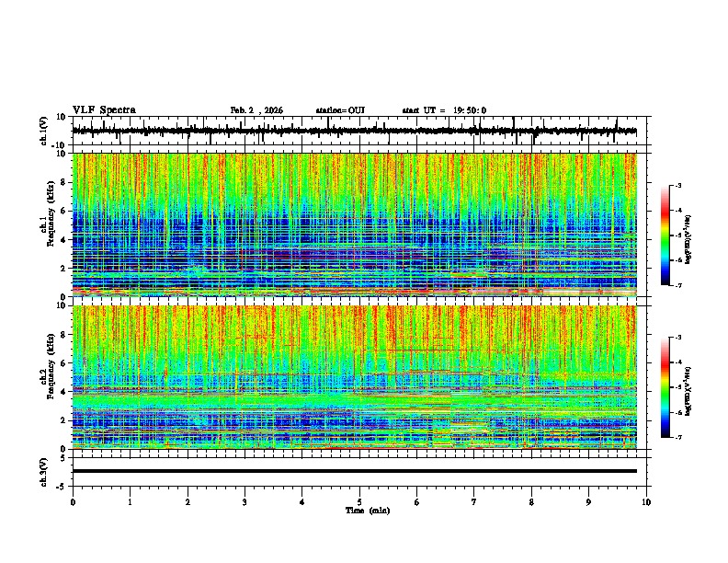Click the ch.1 color scale bar
The image size is (728, 563).
[x=665, y=236]
